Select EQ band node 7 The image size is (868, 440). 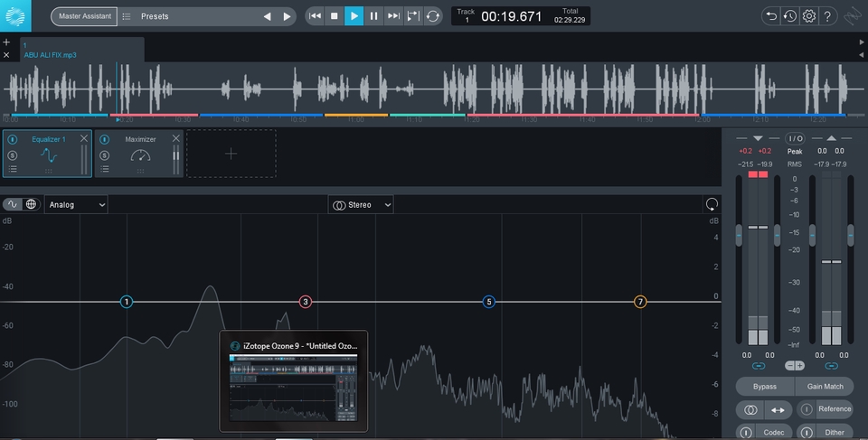640,302
